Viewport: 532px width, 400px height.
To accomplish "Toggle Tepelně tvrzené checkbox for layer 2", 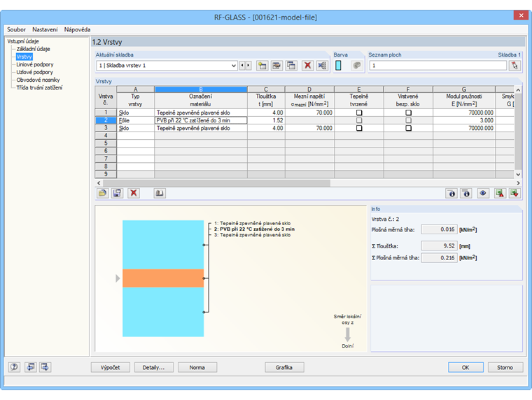I will tap(359, 120).
